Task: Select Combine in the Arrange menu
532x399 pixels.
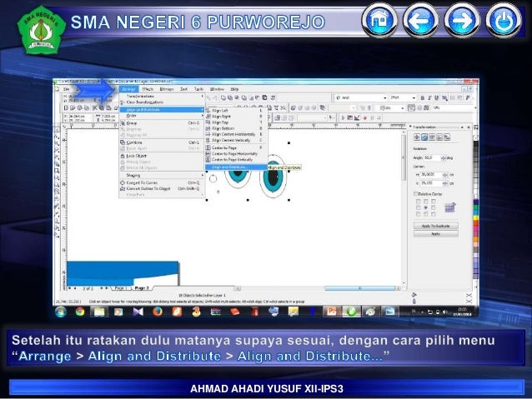Action: click(x=162, y=142)
